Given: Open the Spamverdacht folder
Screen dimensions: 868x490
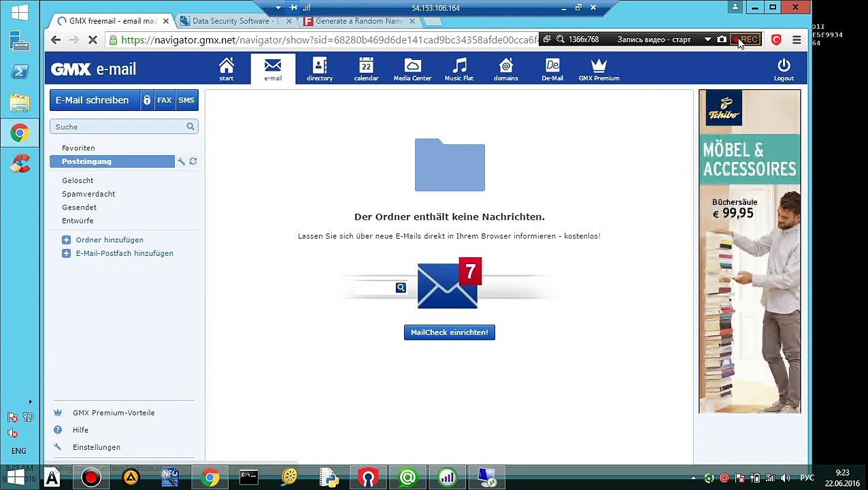Looking at the screenshot, I should (88, 194).
